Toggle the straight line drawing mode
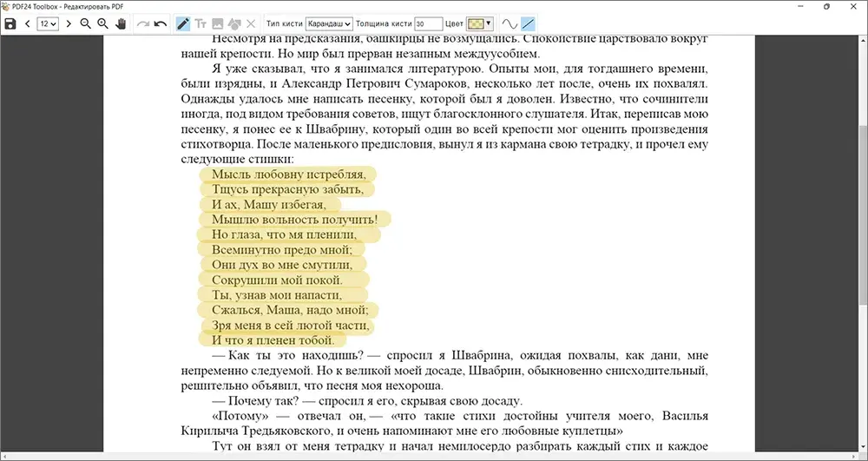This screenshot has width=868, height=461. [x=528, y=23]
